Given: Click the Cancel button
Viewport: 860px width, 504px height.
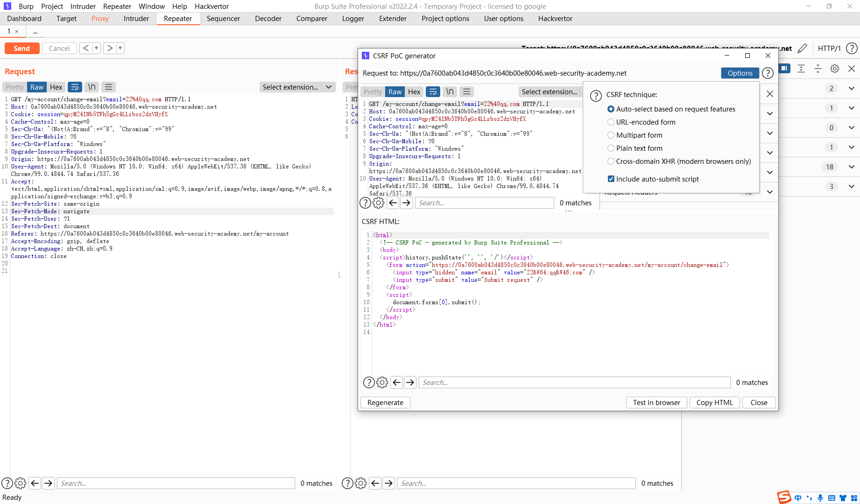Looking at the screenshot, I should (x=59, y=48).
